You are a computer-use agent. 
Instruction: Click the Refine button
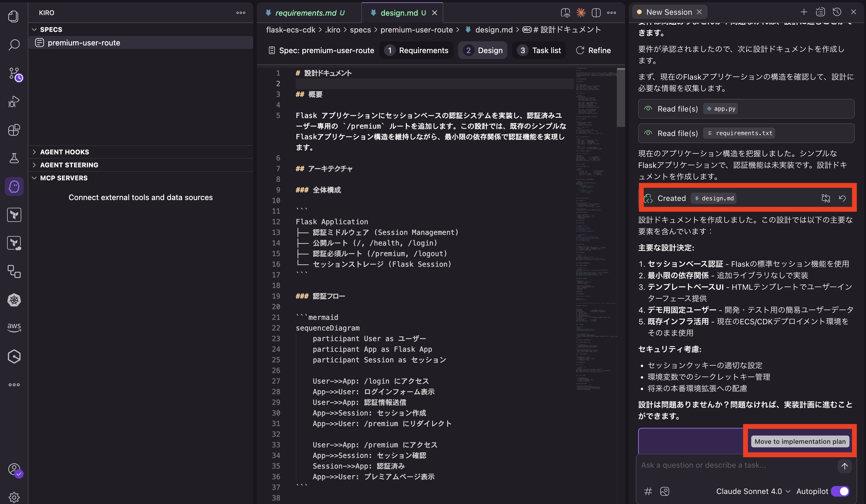594,50
